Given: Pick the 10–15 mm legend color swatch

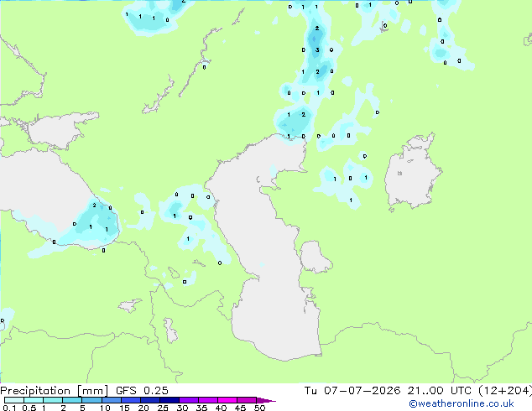Looking at the screenshot, I should point(111,400).
